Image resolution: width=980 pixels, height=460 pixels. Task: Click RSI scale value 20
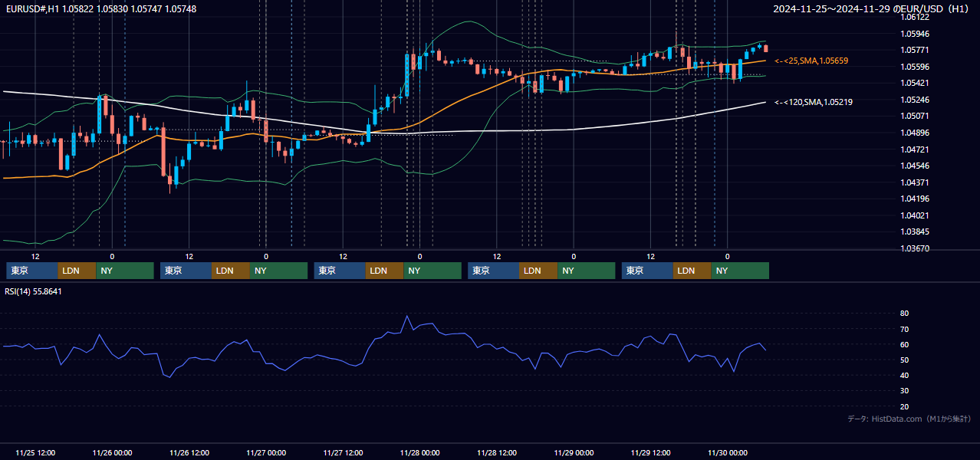[x=905, y=406]
